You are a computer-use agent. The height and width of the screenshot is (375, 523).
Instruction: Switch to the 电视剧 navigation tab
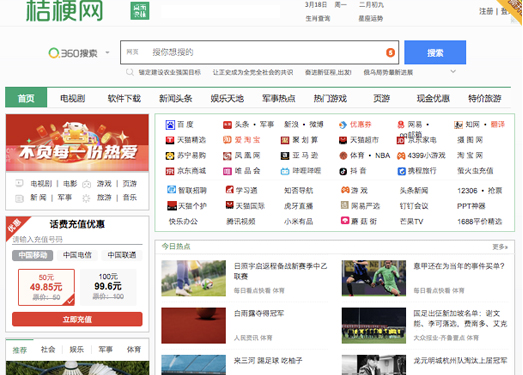click(x=72, y=98)
